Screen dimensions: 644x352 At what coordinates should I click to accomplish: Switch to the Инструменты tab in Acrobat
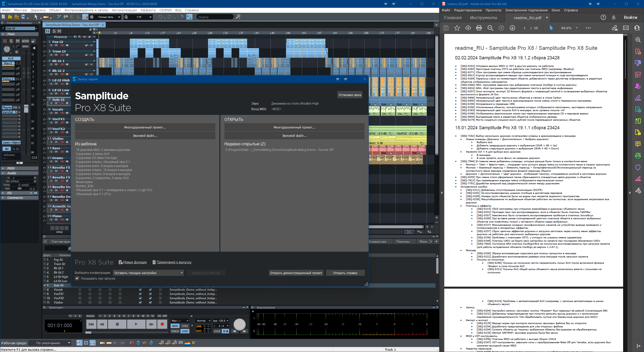[483, 18]
